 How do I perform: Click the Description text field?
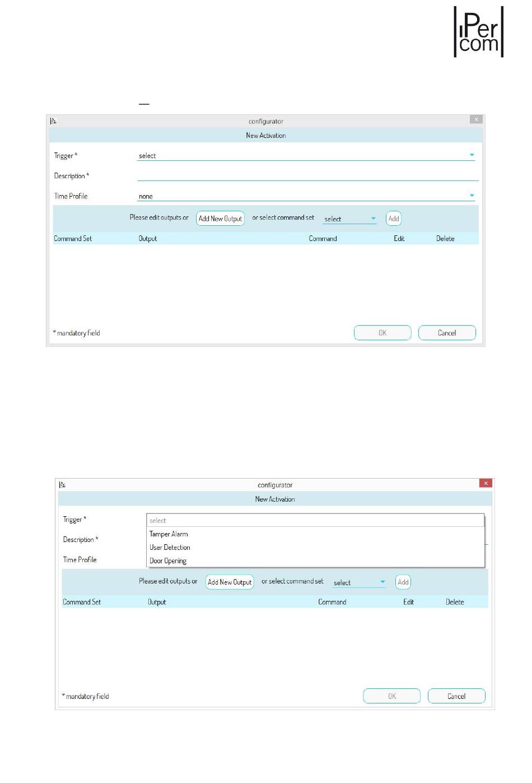coord(307,176)
